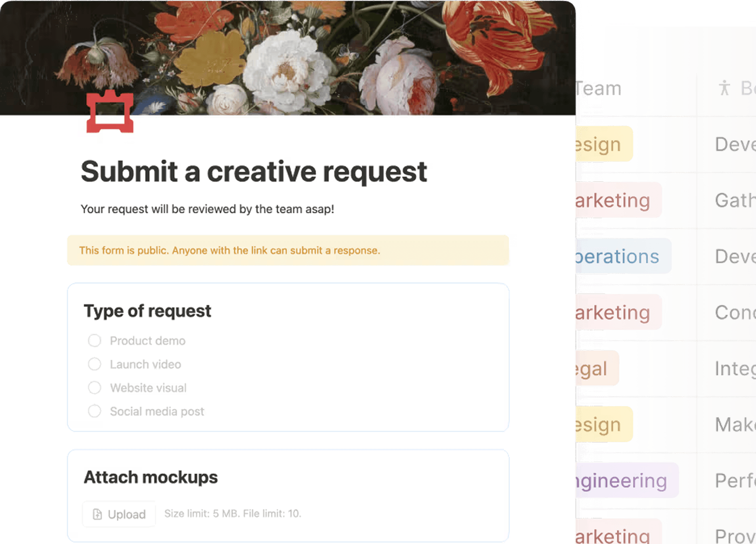Click the red castle page icon

click(x=110, y=112)
